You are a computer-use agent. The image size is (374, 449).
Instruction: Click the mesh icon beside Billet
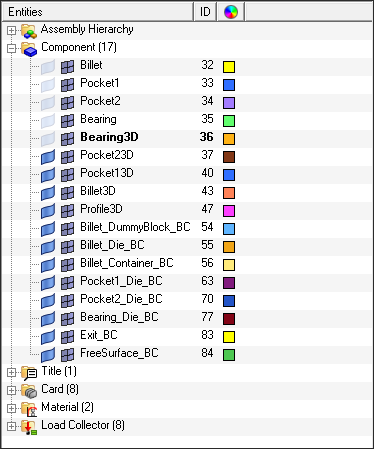[x=67, y=67]
